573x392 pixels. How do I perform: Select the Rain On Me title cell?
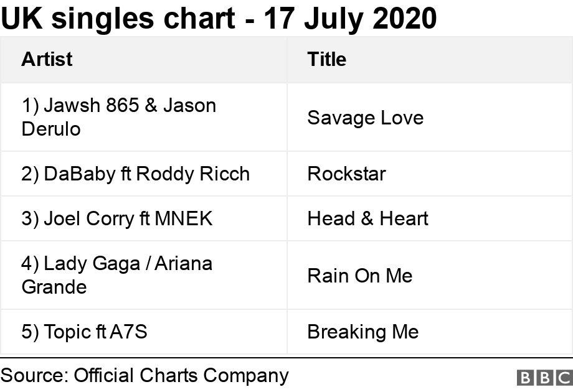coord(430,275)
